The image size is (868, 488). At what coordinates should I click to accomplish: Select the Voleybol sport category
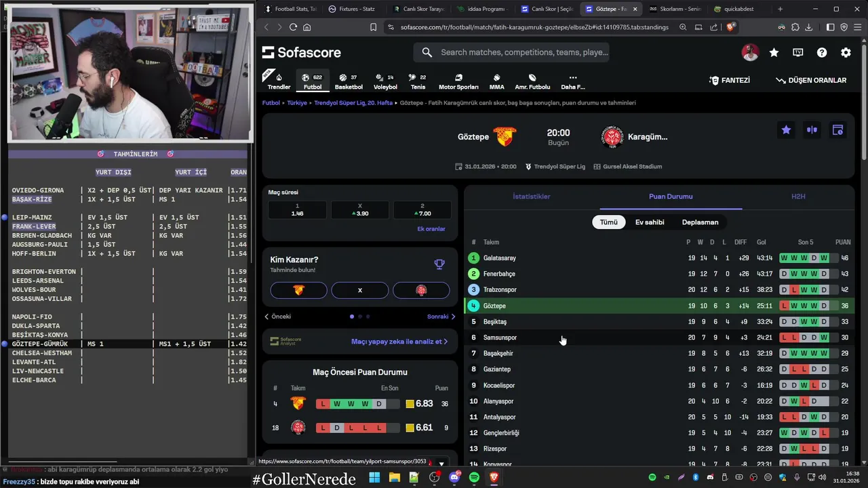pos(385,81)
